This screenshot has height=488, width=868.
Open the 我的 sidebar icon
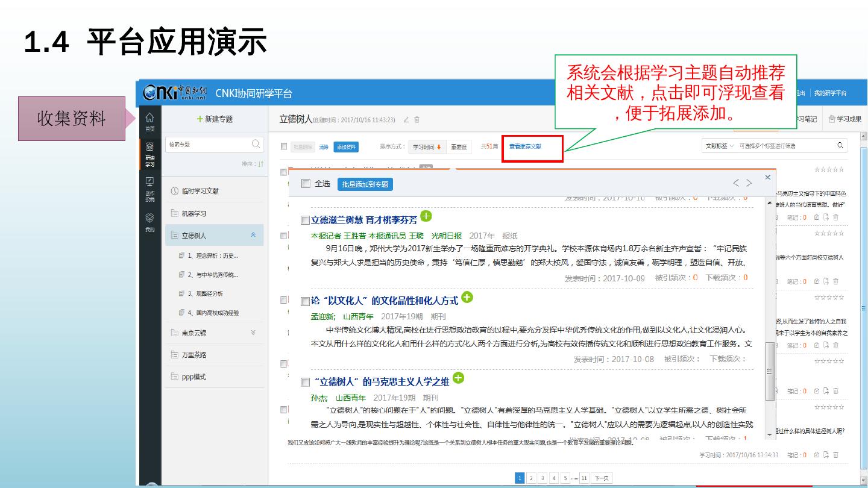click(x=149, y=222)
